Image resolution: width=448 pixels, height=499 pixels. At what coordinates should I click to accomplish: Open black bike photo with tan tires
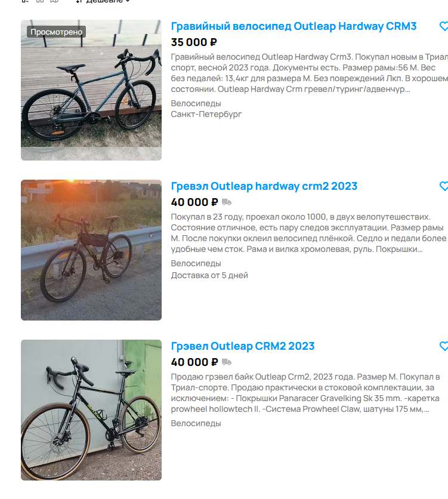[x=91, y=410]
